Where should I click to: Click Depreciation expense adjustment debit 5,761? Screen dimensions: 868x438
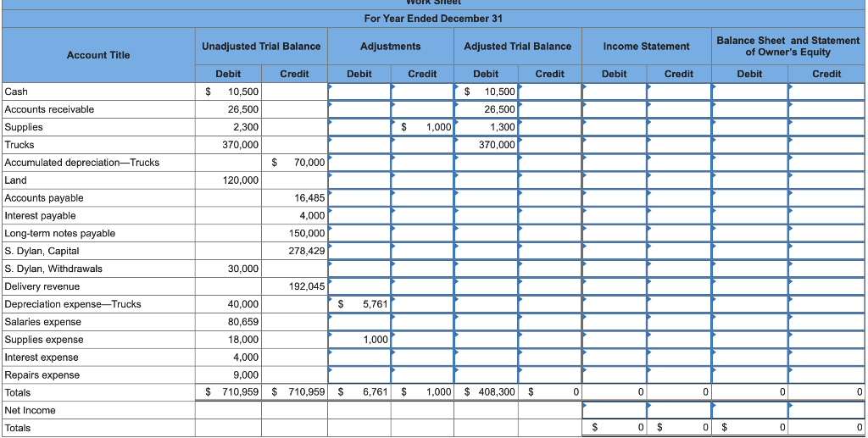tap(359, 304)
